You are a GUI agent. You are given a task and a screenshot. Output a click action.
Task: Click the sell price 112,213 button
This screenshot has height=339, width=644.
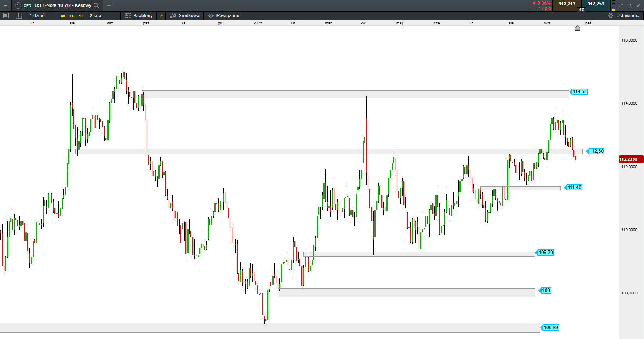[x=567, y=4]
